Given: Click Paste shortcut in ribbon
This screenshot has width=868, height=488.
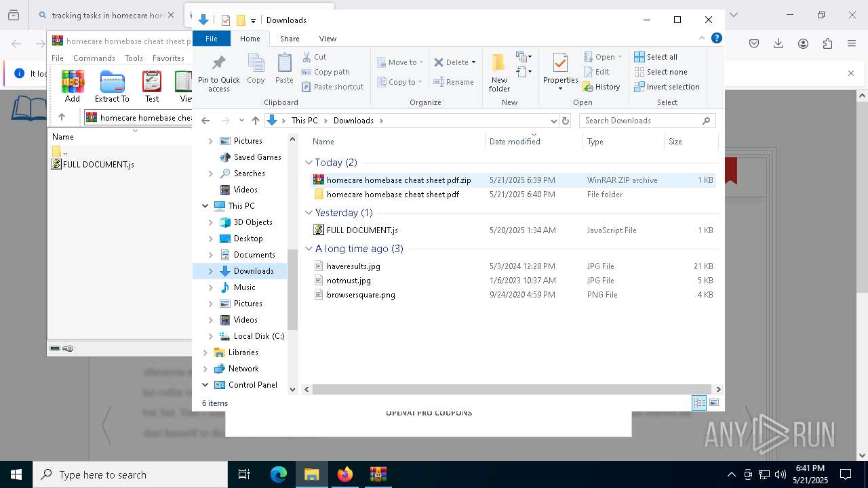Looking at the screenshot, I should pyautogui.click(x=332, y=87).
